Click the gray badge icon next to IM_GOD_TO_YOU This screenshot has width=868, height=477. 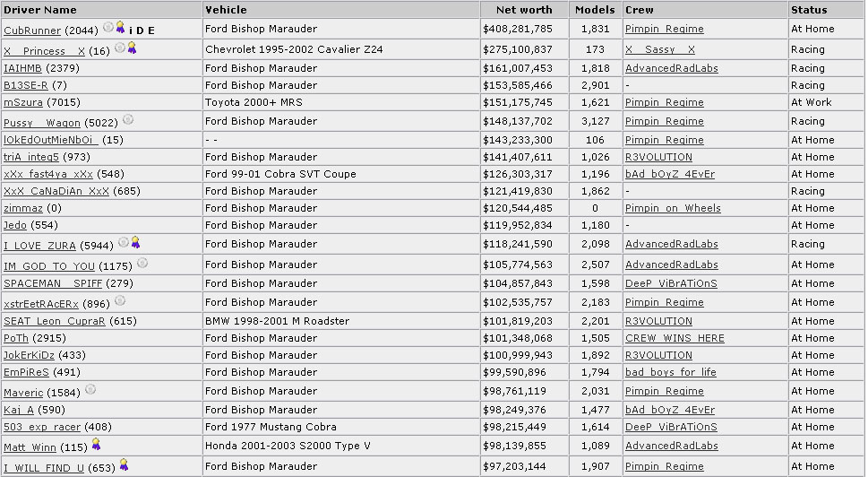142,263
